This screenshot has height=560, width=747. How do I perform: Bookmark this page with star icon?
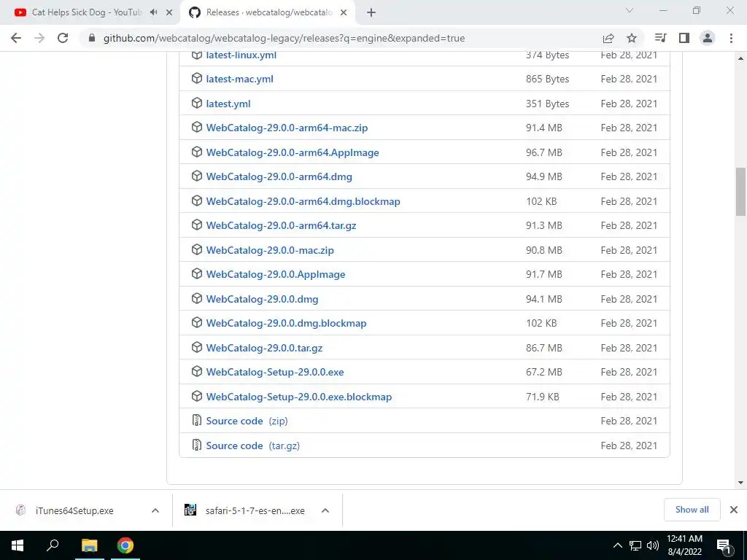[x=632, y=38]
